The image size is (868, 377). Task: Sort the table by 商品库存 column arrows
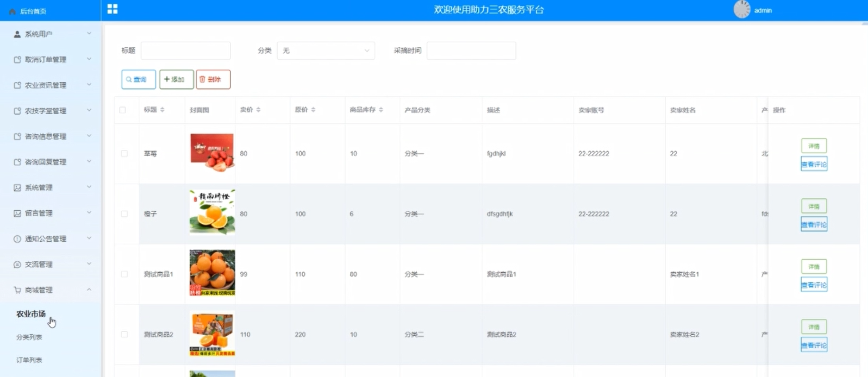pos(381,110)
